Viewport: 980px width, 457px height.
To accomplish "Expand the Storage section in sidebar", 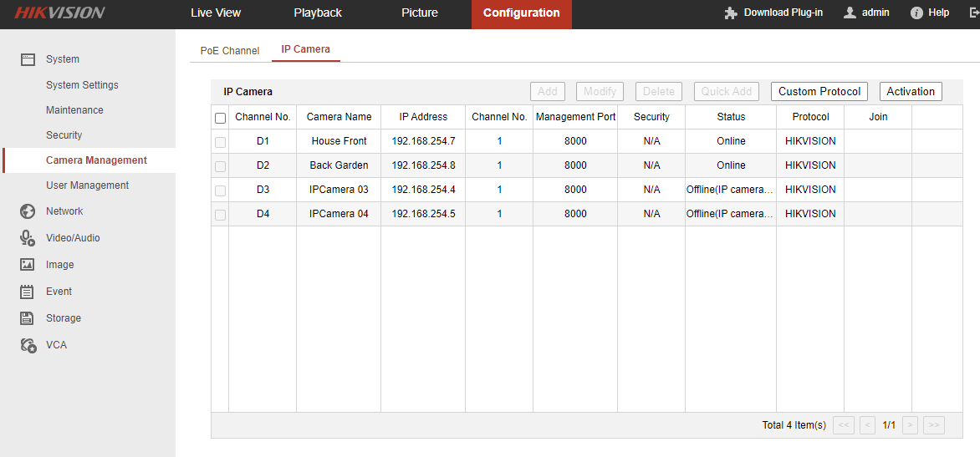I will [64, 318].
